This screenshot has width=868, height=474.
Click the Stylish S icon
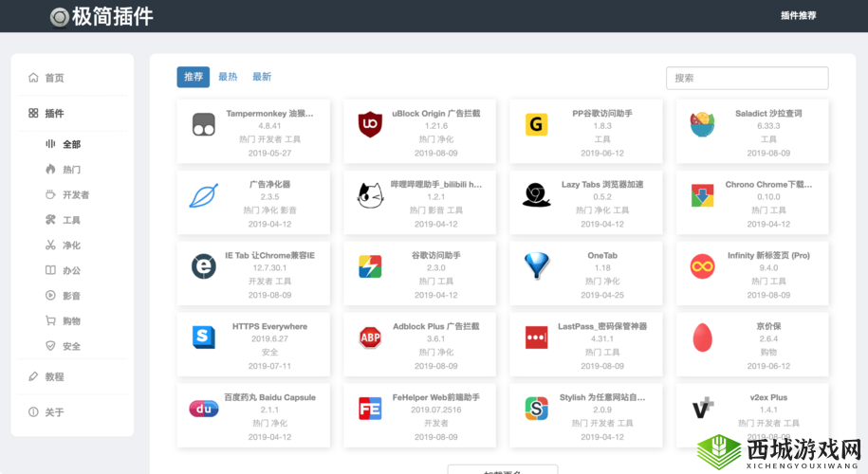536,409
